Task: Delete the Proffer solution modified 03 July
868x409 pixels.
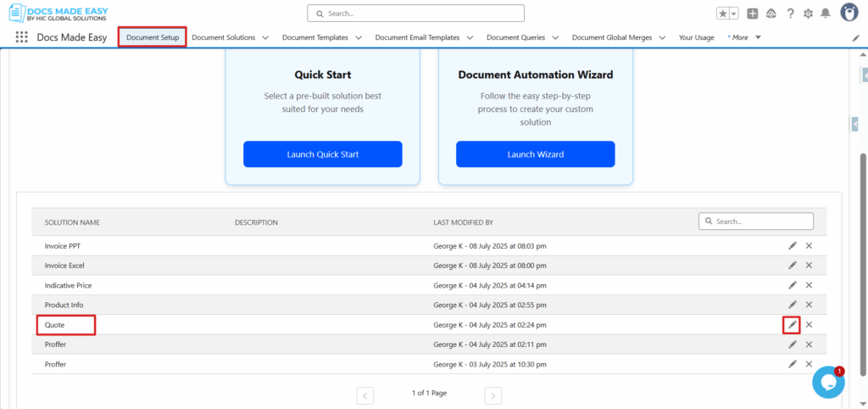Action: 809,364
